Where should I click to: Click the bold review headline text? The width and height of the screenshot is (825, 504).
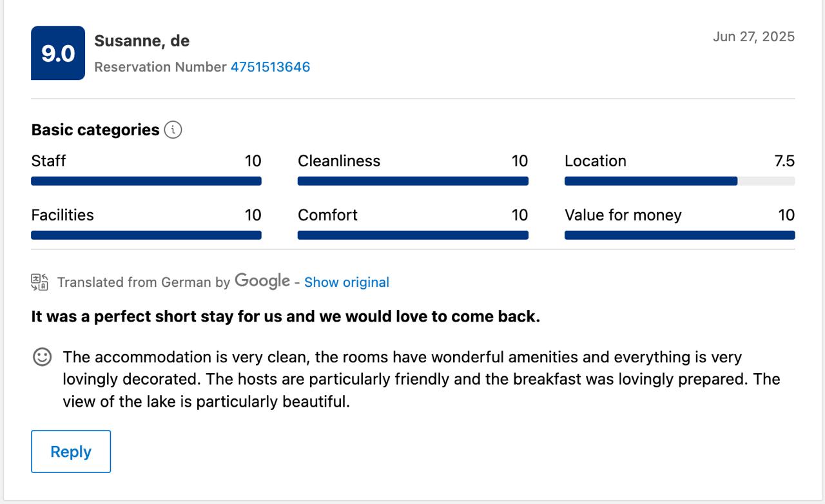coord(286,316)
